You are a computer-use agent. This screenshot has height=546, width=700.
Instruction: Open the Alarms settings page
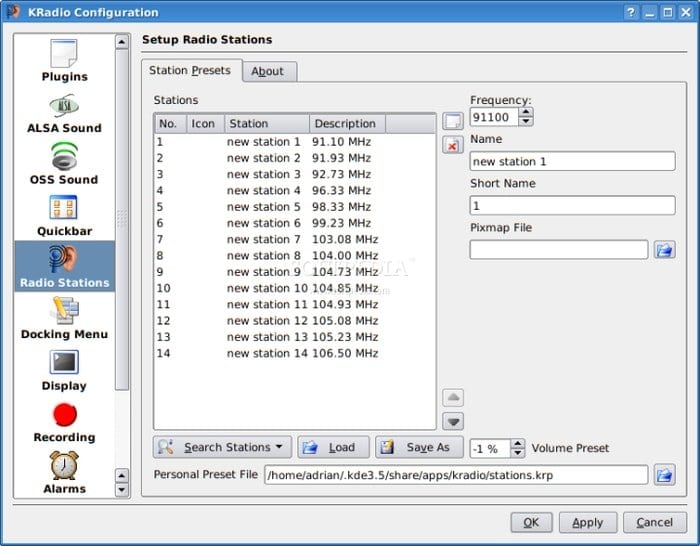tap(64, 472)
